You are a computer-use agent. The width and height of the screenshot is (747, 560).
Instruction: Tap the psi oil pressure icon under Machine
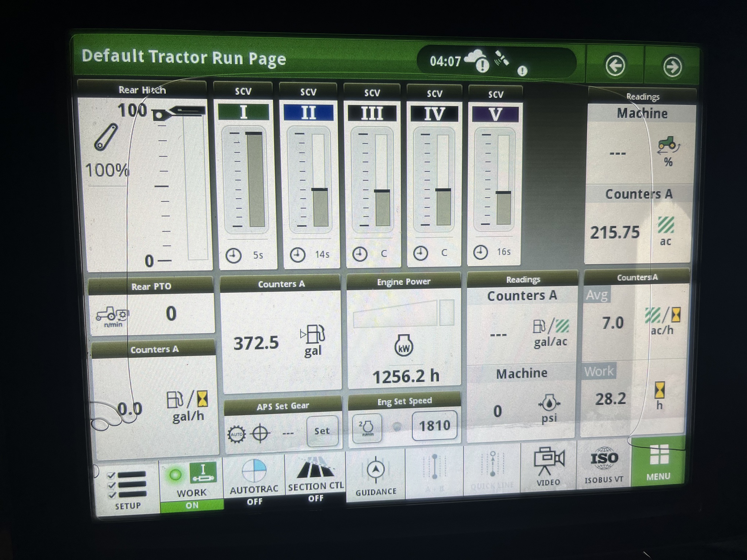pyautogui.click(x=549, y=404)
